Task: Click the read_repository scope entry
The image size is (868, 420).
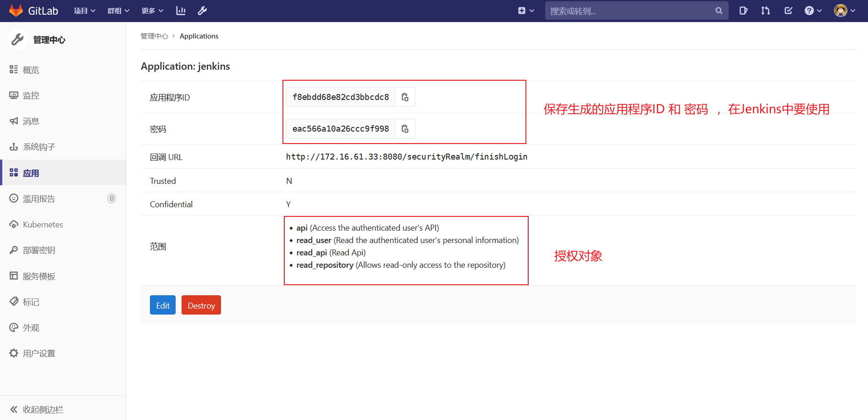Action: click(401, 265)
